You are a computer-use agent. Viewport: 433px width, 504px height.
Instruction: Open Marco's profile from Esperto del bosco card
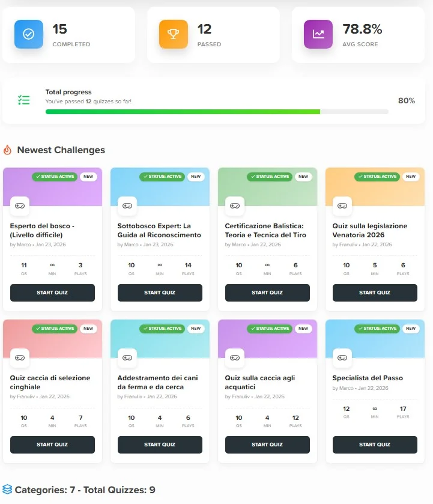click(x=44, y=244)
